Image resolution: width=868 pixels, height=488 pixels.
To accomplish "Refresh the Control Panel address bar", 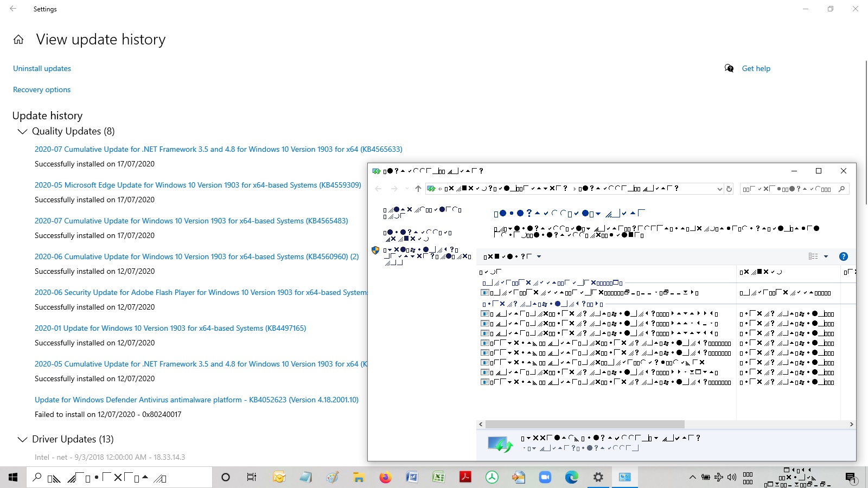I will 729,189.
